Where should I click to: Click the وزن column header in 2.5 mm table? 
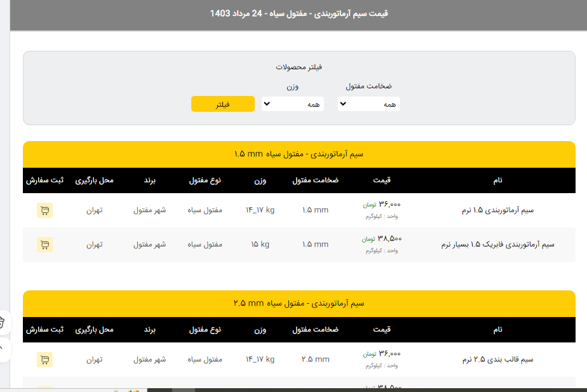point(260,330)
